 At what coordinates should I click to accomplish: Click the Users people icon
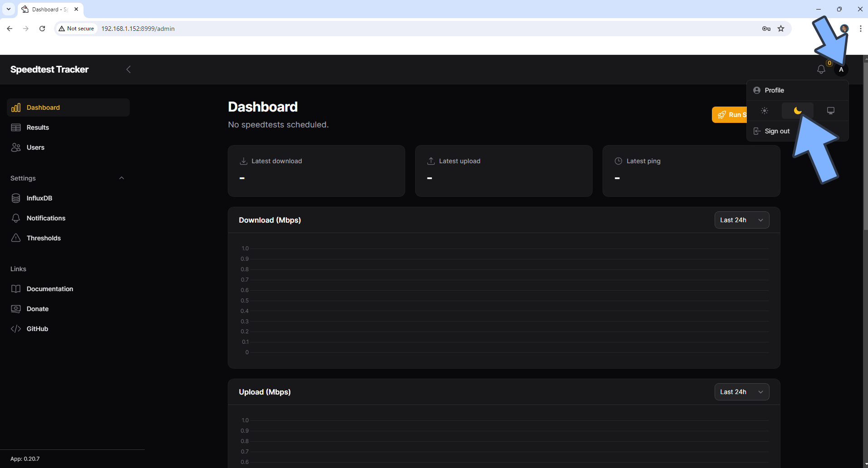pos(16,147)
